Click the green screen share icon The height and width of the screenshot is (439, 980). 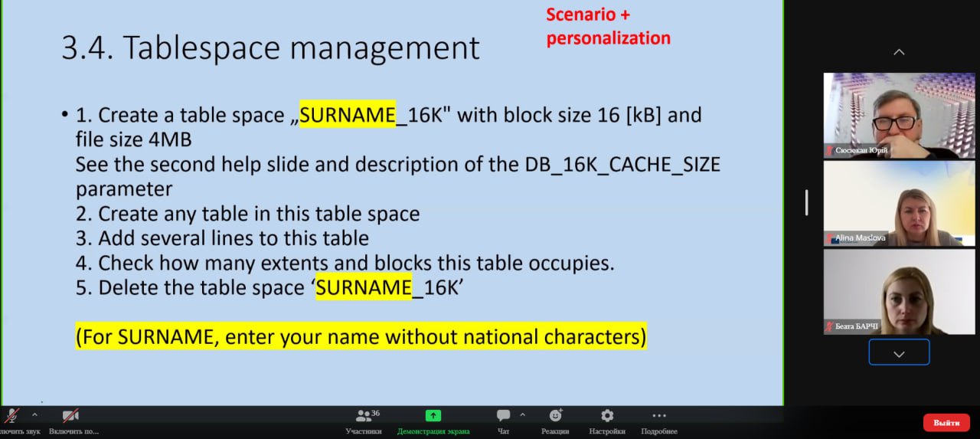click(433, 416)
